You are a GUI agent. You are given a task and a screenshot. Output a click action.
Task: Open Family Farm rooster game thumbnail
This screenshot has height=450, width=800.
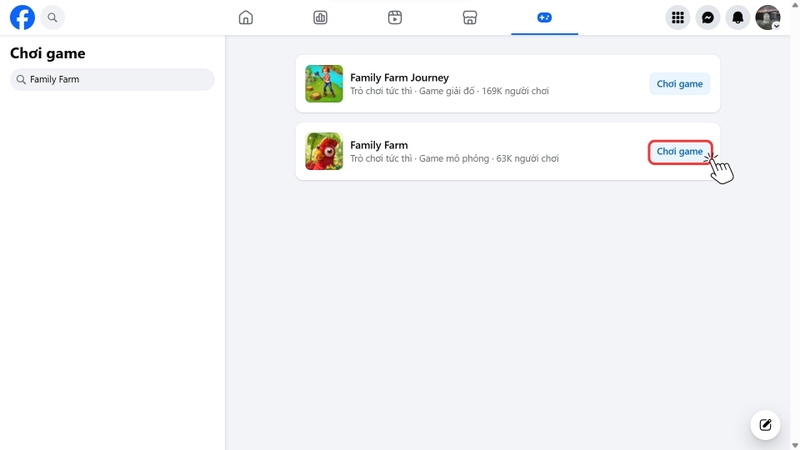324,152
